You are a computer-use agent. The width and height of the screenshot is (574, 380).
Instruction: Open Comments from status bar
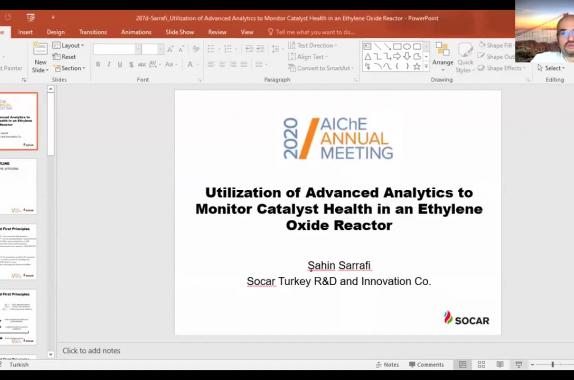[x=426, y=365]
